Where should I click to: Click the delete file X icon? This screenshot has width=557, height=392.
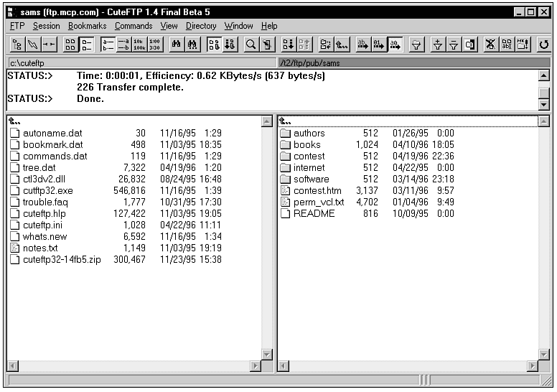[490, 45]
